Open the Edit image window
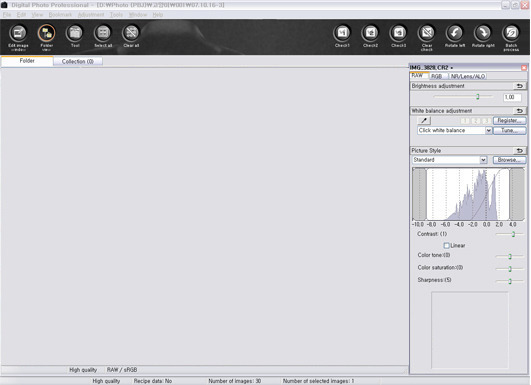 pos(18,33)
